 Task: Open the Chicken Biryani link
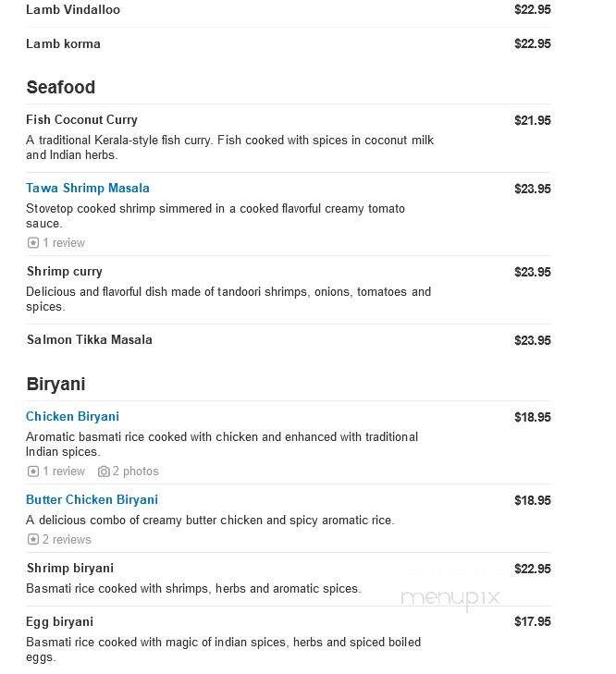pyautogui.click(x=72, y=417)
